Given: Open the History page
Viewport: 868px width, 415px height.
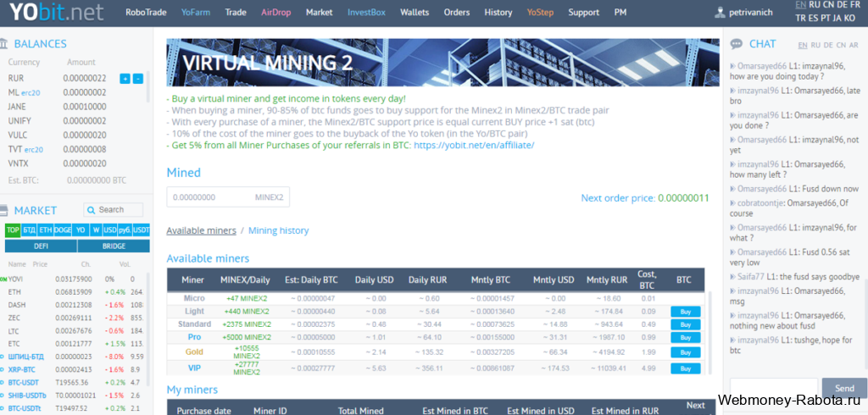Looking at the screenshot, I should pos(498,12).
